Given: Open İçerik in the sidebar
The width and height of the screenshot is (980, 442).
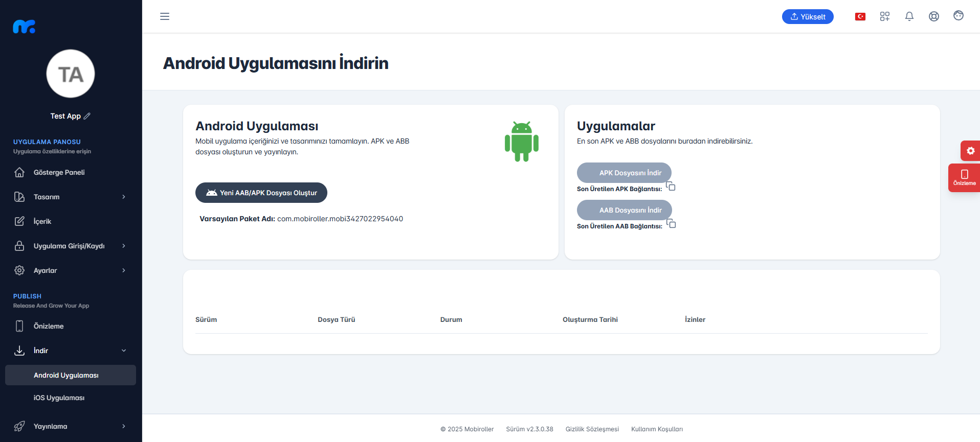Looking at the screenshot, I should [x=71, y=221].
